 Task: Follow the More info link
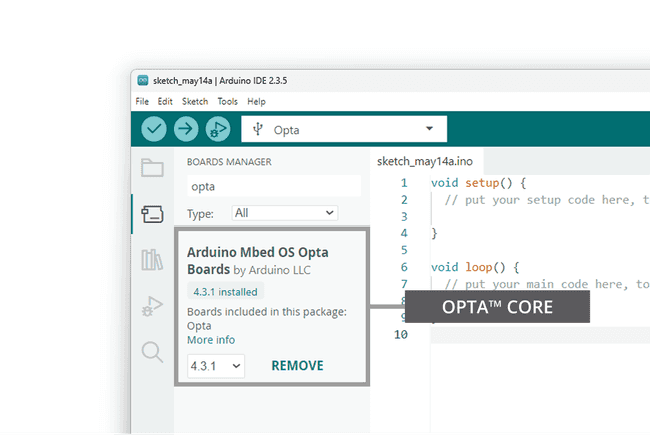(211, 340)
